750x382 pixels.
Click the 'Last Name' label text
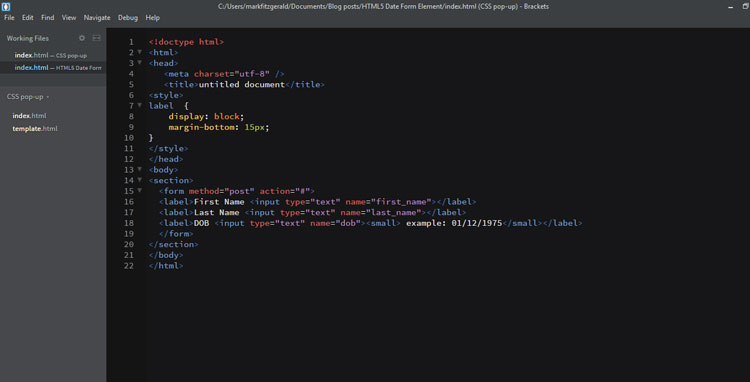click(x=217, y=212)
